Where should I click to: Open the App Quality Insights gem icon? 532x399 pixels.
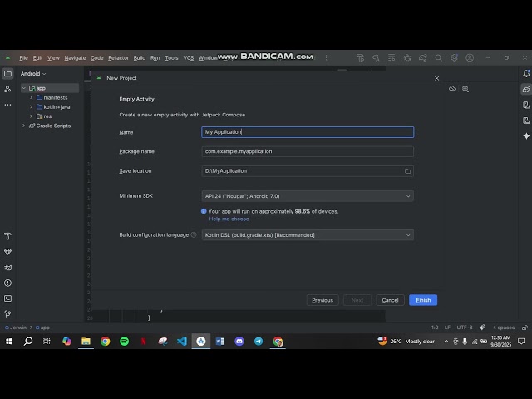point(7,252)
